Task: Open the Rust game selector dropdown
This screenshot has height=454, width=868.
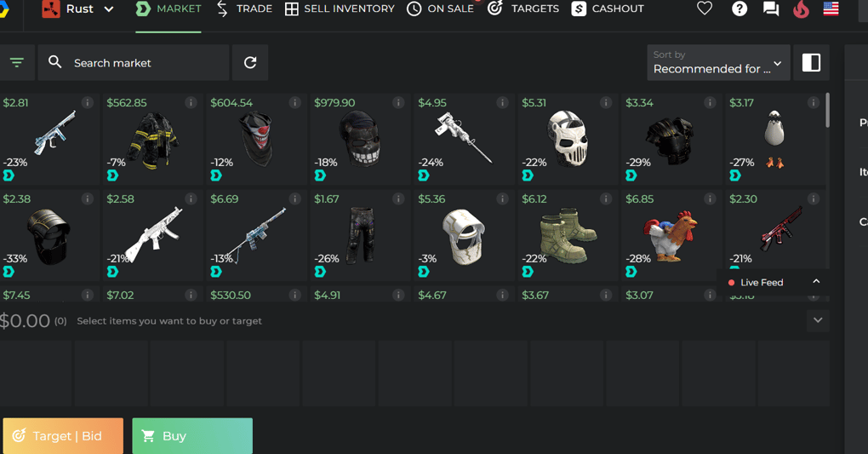Action: tap(78, 9)
